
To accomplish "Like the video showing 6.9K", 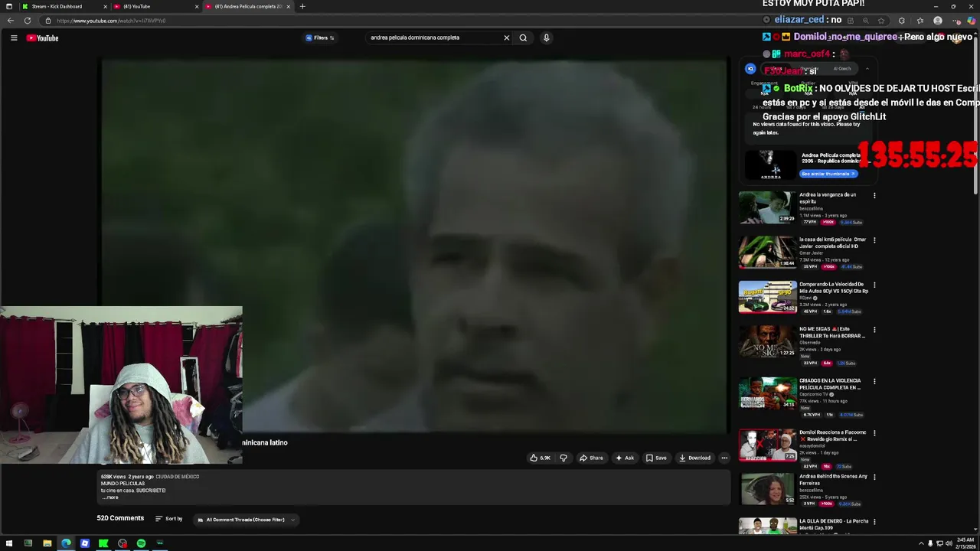I will click(541, 458).
